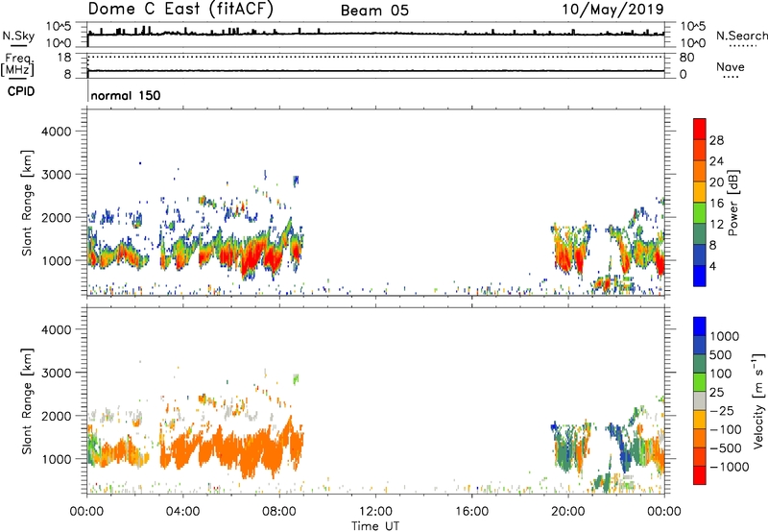768x532 pixels.
Task: Click the '3000' tick on the velocity panel
Action: pos(56,373)
